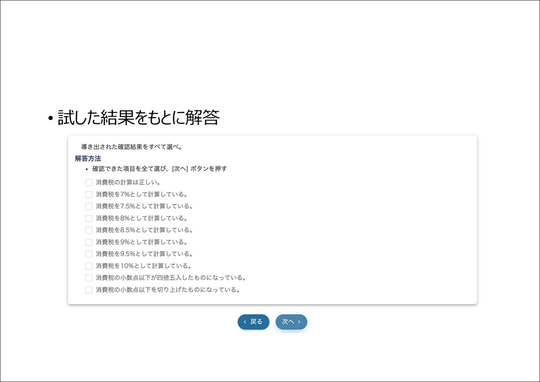Viewport: 540px width, 382px height.
Task: Click the '導き出された確認結果をすべて選べ' question text
Action: pyautogui.click(x=132, y=147)
